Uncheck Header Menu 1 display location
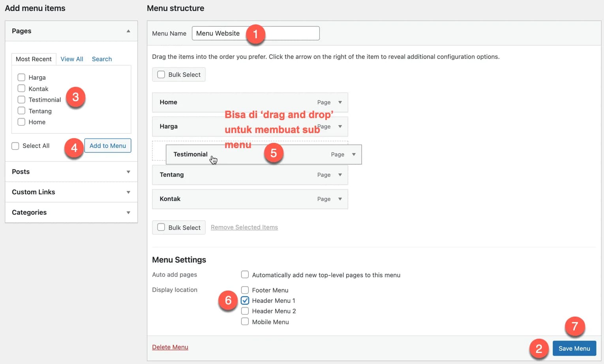 245,300
